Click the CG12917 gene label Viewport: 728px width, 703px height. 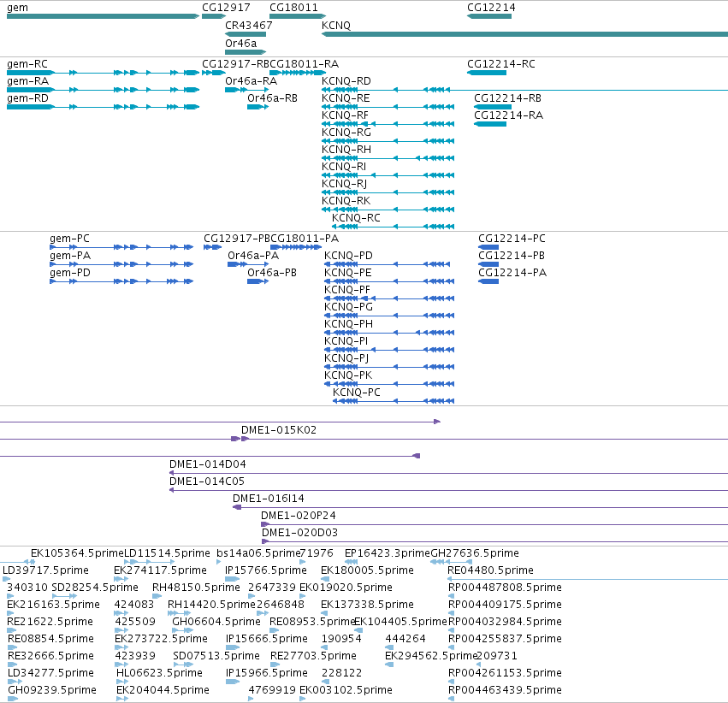(226, 8)
